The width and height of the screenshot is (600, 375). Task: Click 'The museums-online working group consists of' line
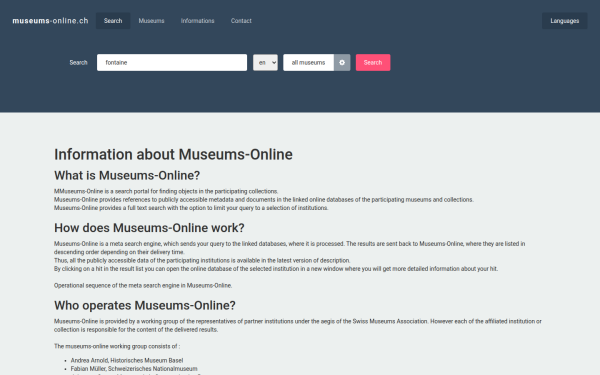point(117,346)
